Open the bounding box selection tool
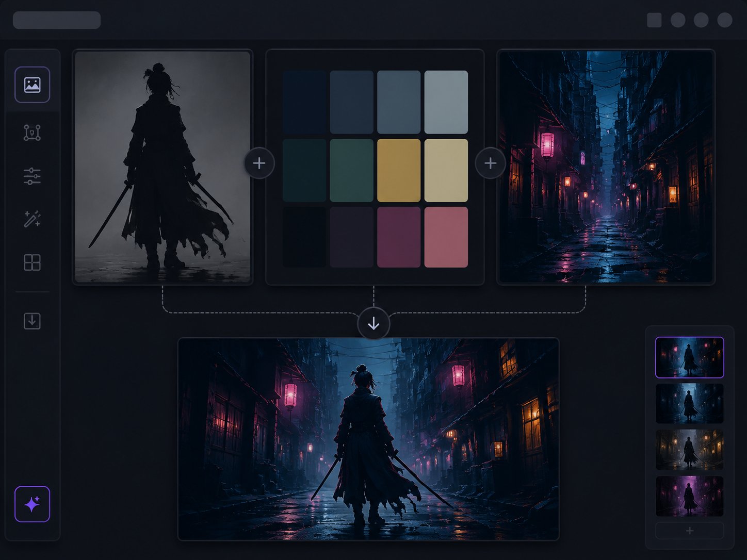 point(32,133)
